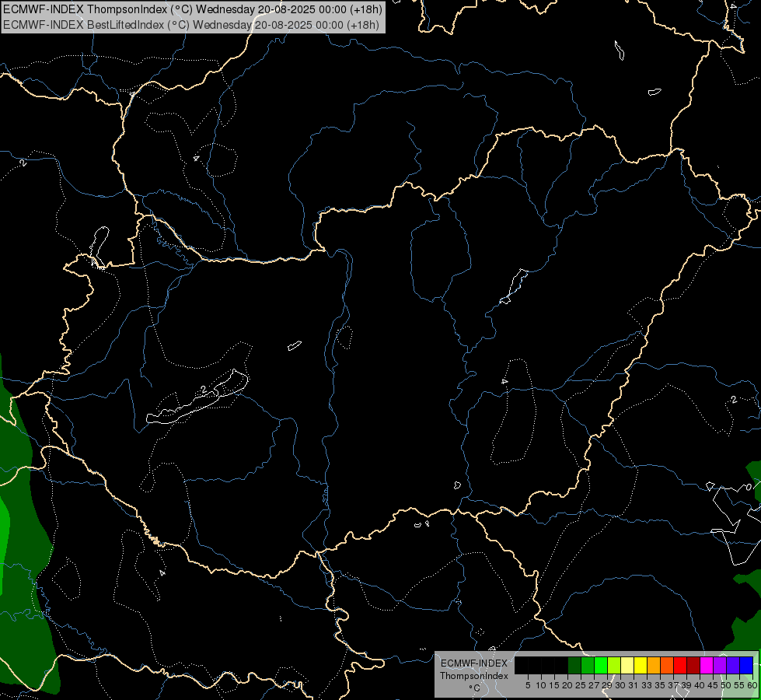Click legend tick value '29'
Image resolution: width=761 pixels, height=700 pixels.
tap(606, 685)
